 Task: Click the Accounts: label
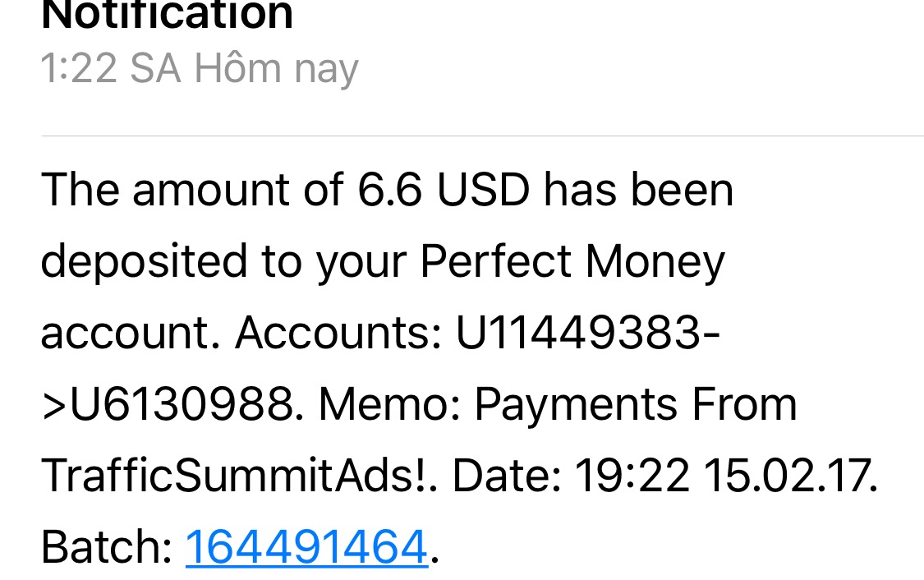[x=338, y=333]
